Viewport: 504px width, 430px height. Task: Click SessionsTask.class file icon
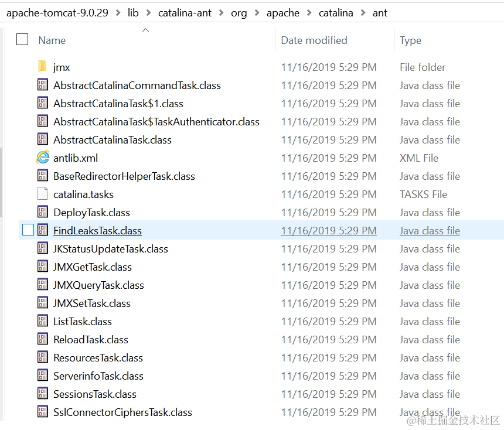[42, 394]
